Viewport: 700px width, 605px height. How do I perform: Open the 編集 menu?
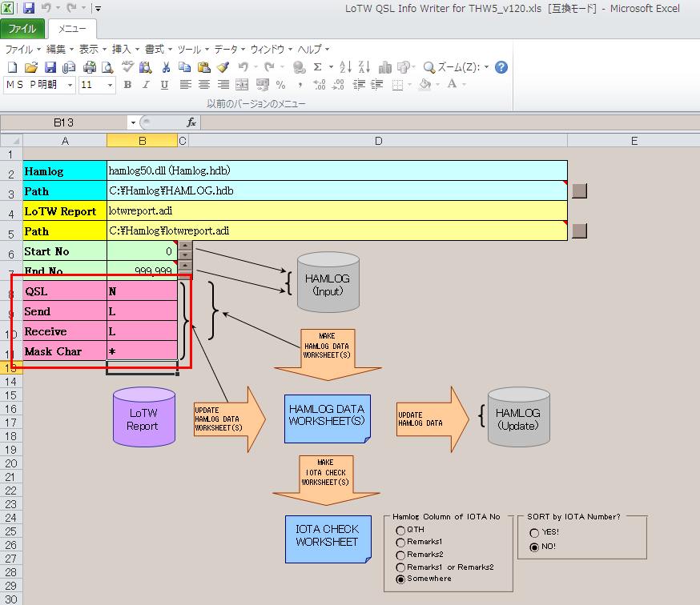pos(60,49)
